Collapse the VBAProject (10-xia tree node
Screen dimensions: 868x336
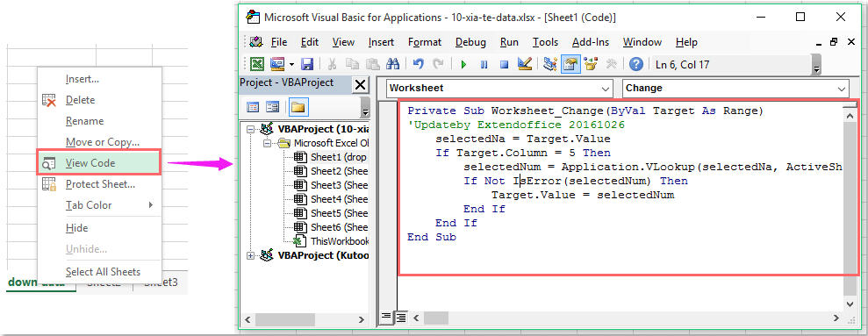click(x=251, y=129)
